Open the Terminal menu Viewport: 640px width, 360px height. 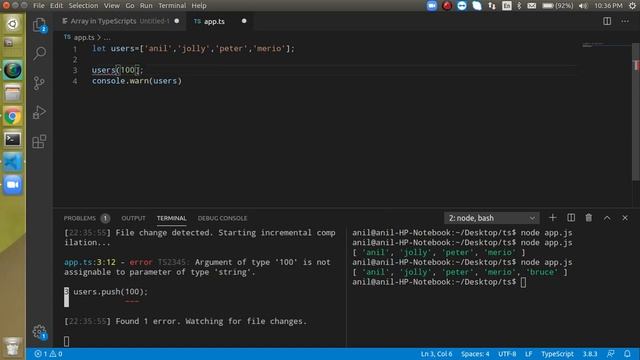pos(172,6)
